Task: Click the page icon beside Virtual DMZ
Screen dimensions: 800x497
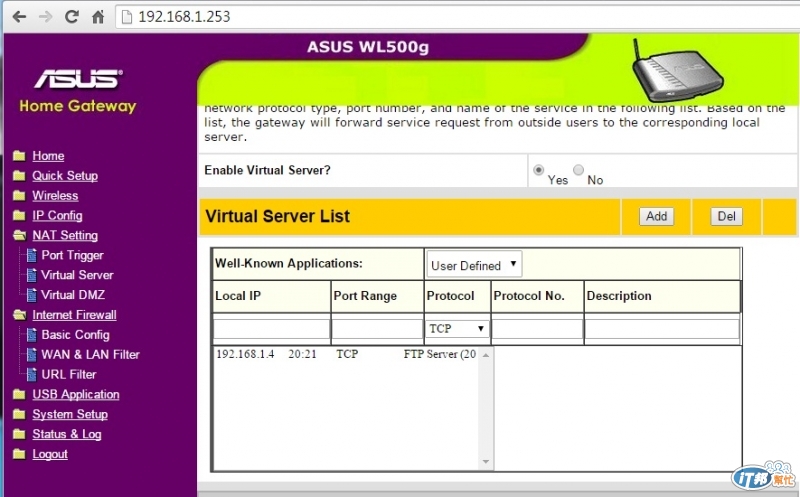Action: tap(32, 295)
